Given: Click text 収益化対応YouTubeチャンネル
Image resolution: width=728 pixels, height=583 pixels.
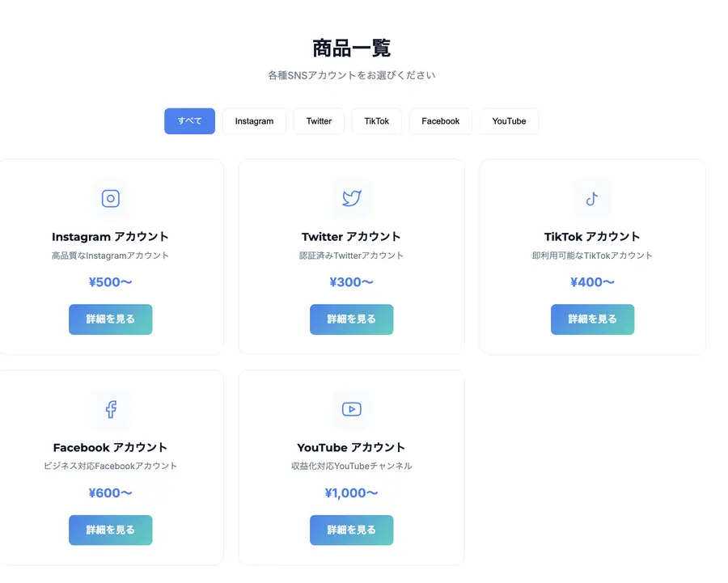Looking at the screenshot, I should pos(352,466).
